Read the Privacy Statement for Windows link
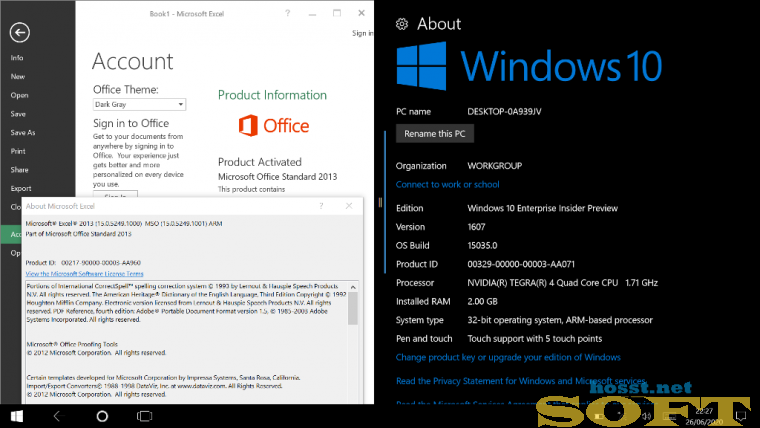760x428 pixels. pyautogui.click(x=521, y=381)
